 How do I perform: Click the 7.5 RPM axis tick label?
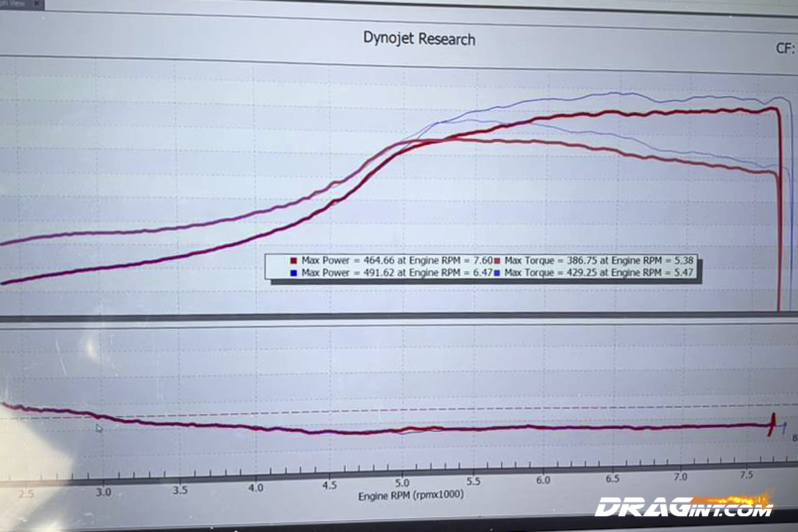747,475
